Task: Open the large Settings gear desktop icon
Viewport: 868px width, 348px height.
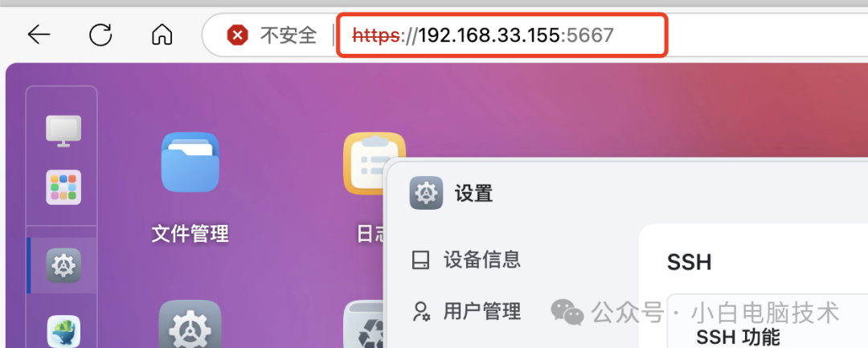Action: (x=190, y=324)
